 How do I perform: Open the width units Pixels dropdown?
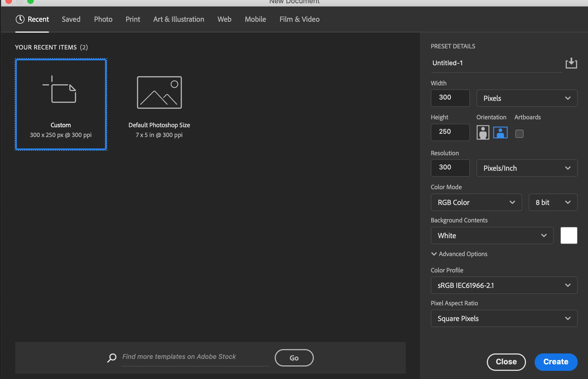[x=527, y=98]
